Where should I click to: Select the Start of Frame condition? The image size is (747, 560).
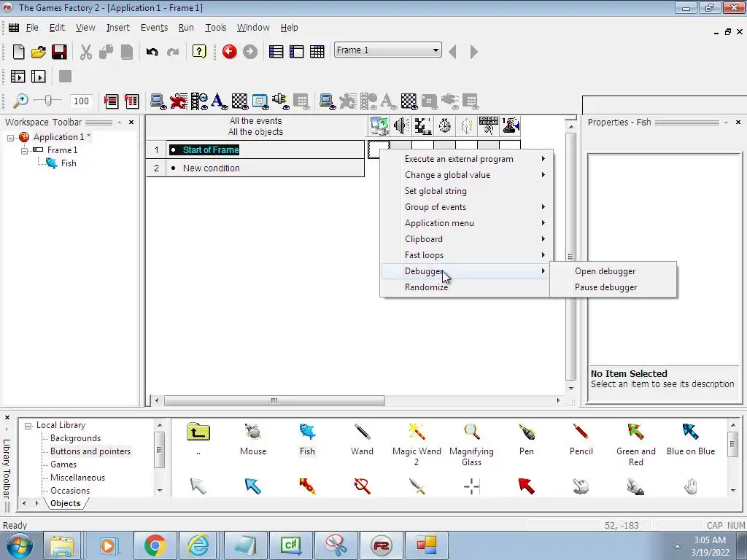(x=211, y=150)
